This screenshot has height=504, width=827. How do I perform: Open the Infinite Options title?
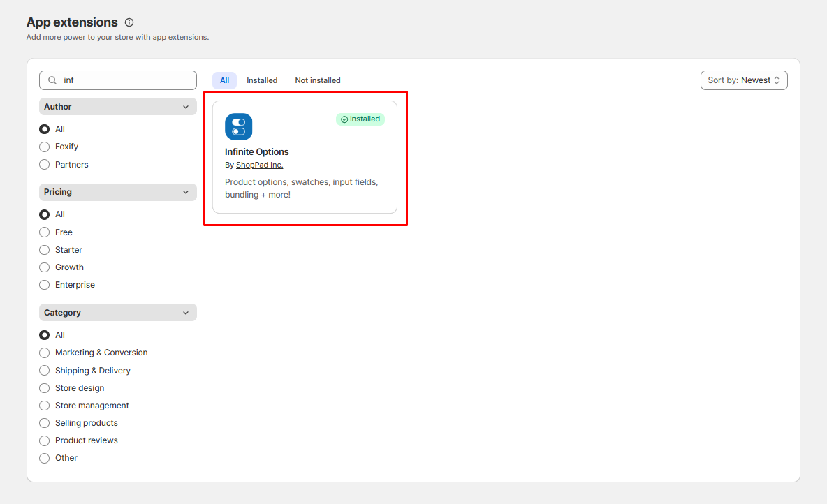pos(256,151)
